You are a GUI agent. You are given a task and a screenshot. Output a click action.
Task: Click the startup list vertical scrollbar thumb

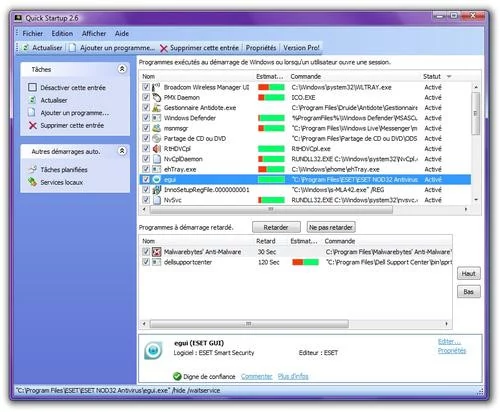coord(476,113)
